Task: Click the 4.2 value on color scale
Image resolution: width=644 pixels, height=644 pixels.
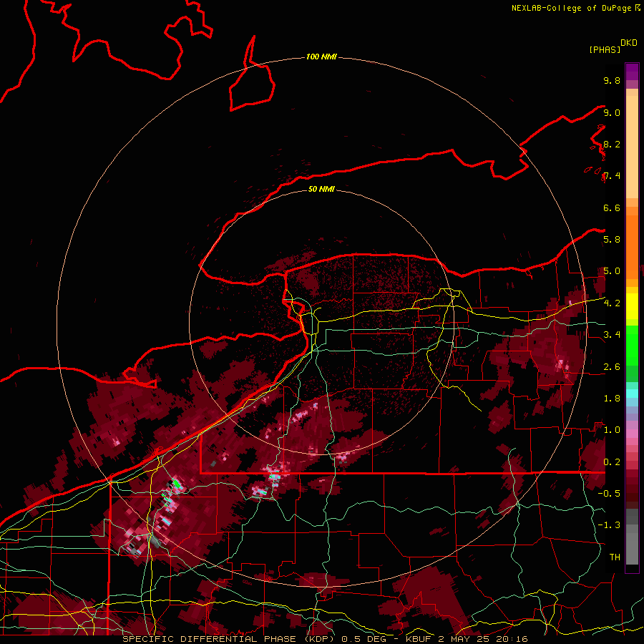Action: point(612,303)
